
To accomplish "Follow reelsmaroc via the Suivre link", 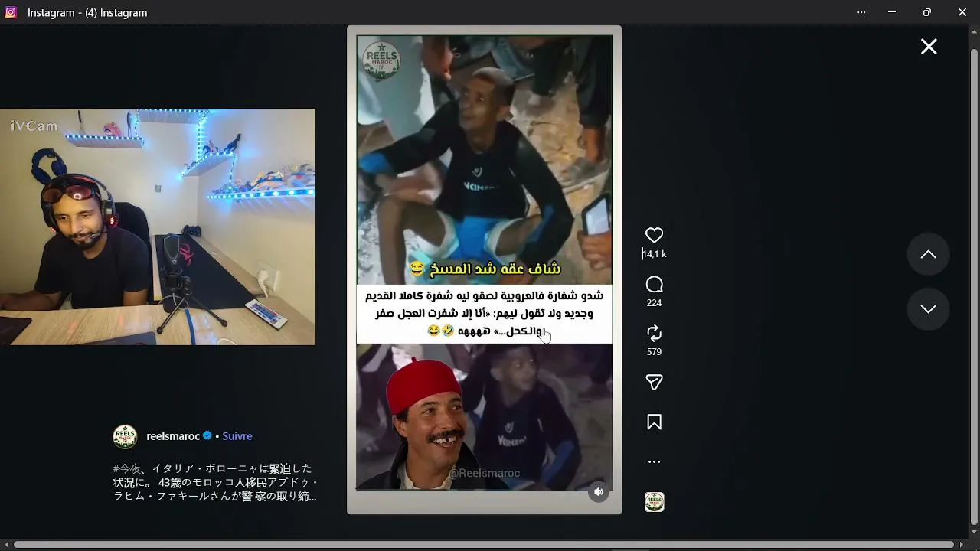I will pyautogui.click(x=237, y=436).
